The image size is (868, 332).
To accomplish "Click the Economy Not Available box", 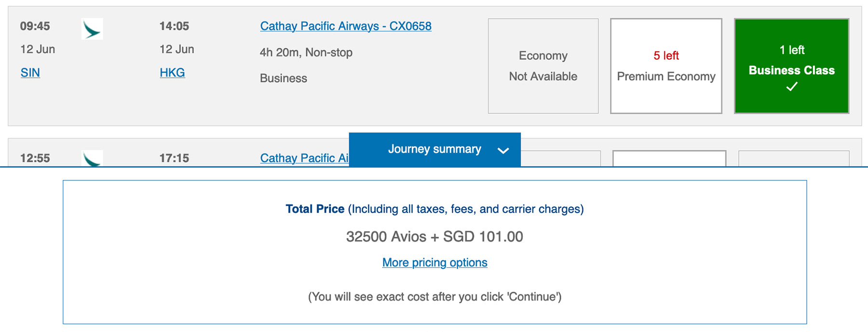I will tap(543, 66).
